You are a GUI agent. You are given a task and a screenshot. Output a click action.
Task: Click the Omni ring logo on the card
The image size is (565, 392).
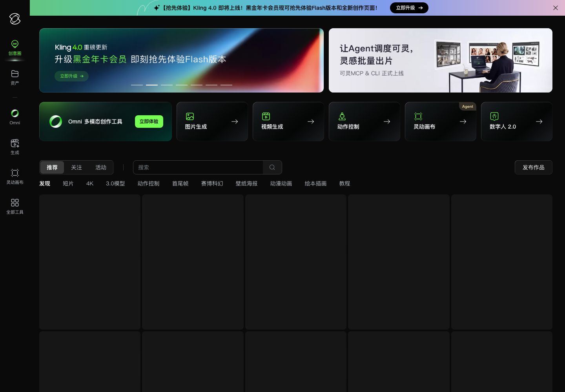(x=56, y=122)
